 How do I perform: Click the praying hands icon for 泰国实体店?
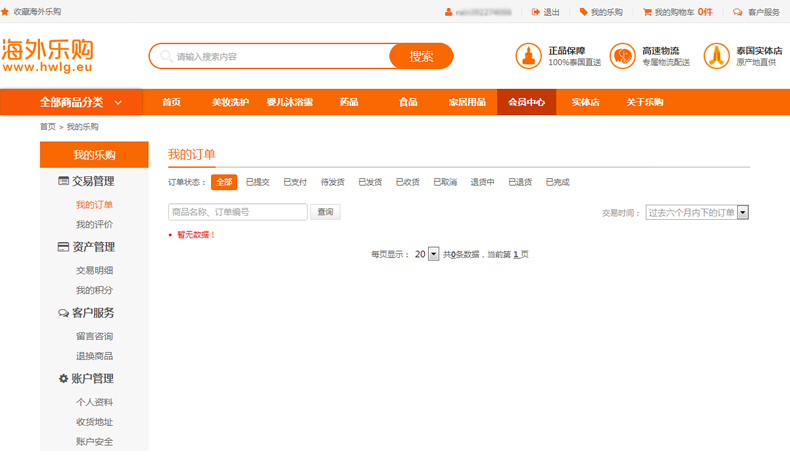(x=716, y=56)
